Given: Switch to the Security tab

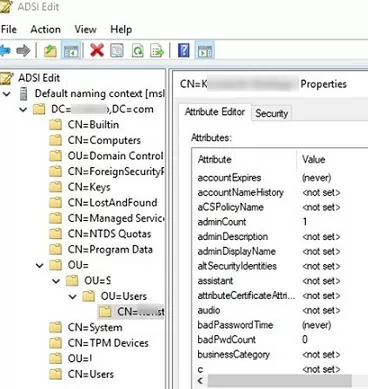Looking at the screenshot, I should coord(271,113).
